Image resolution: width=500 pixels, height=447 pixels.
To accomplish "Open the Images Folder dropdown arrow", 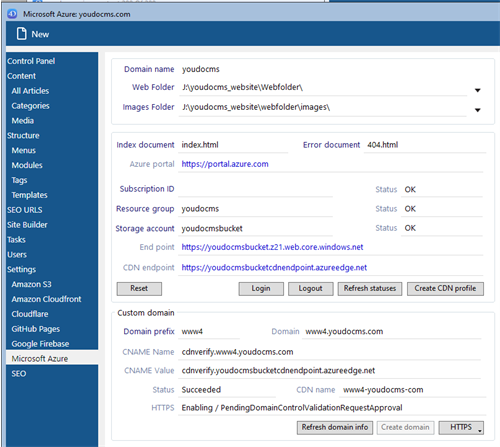I will [478, 110].
